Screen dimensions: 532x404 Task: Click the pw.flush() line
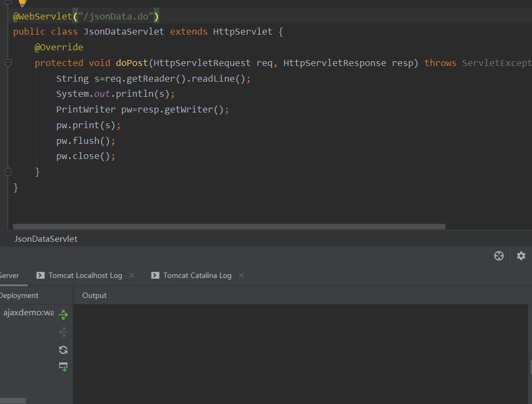pos(86,141)
